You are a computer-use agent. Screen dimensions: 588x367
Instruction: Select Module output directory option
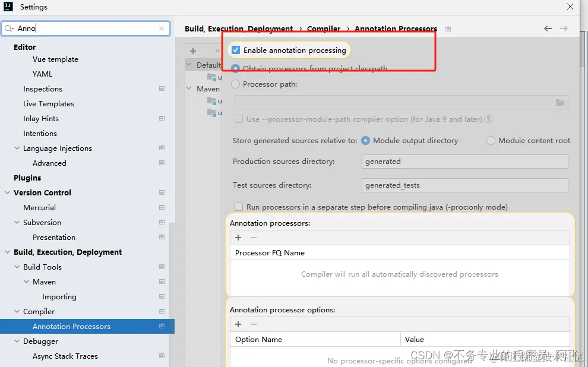(x=365, y=141)
